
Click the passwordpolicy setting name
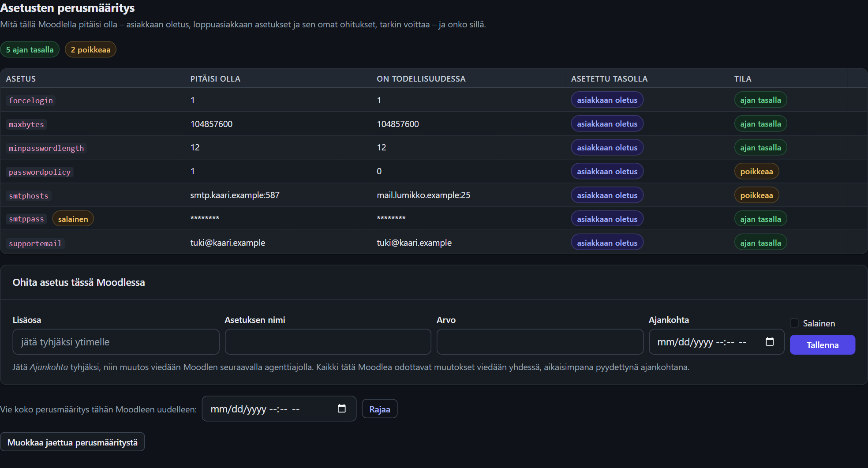(40, 172)
